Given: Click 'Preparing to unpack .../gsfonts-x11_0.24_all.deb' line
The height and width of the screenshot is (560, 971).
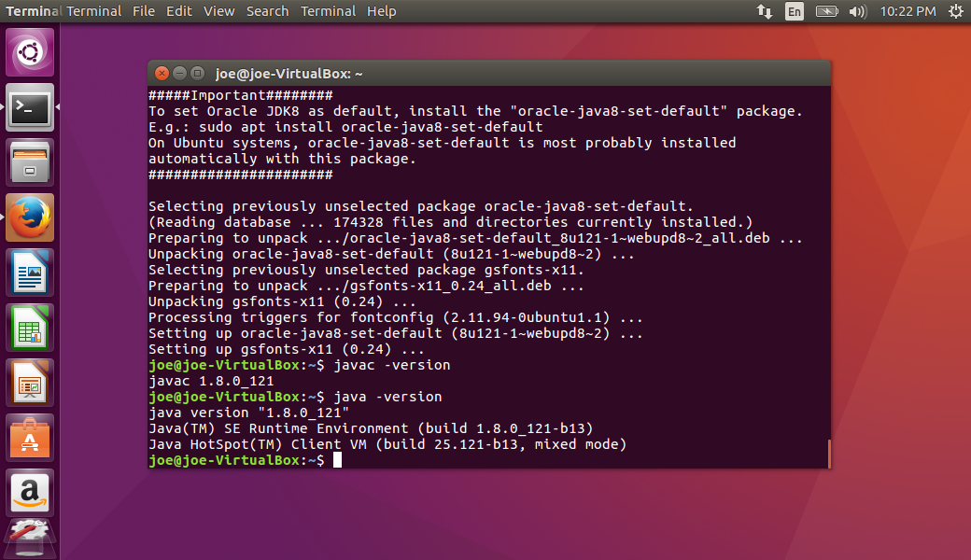Looking at the screenshot, I should click(x=367, y=286).
